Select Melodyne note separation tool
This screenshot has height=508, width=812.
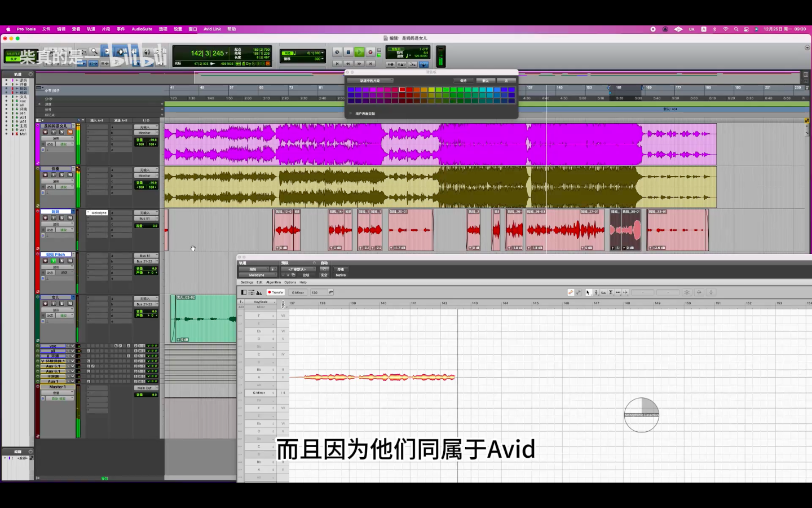[x=625, y=292]
